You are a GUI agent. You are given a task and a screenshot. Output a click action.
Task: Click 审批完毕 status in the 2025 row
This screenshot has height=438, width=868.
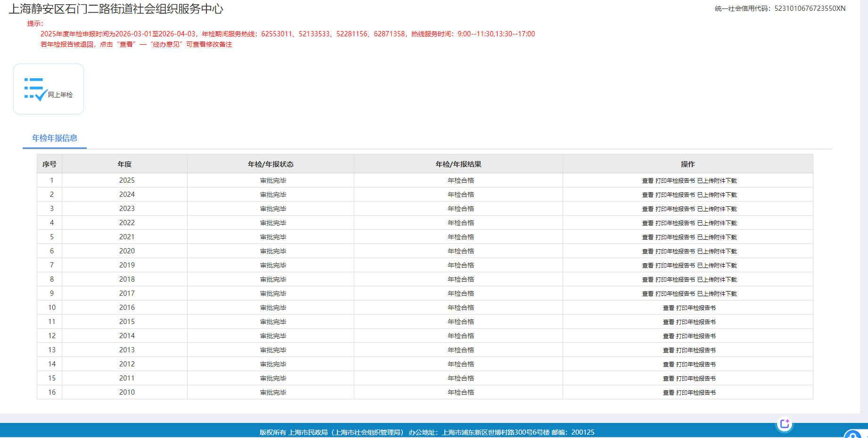[273, 181]
